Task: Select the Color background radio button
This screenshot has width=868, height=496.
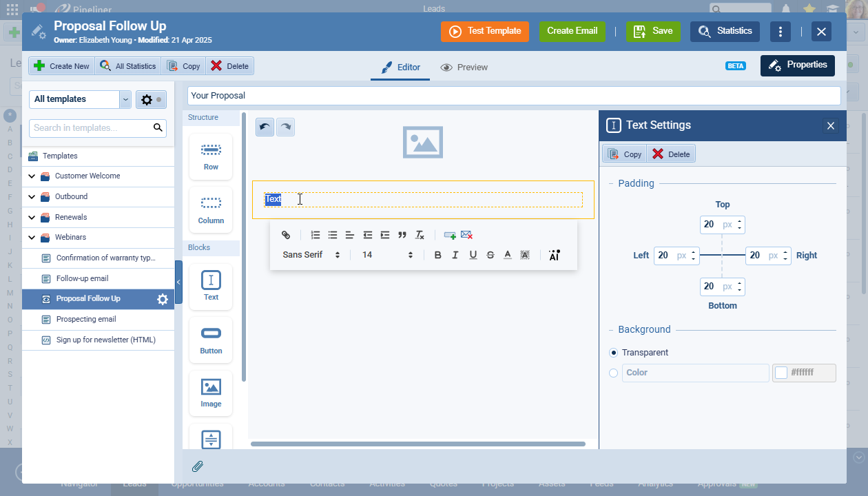Action: click(614, 373)
